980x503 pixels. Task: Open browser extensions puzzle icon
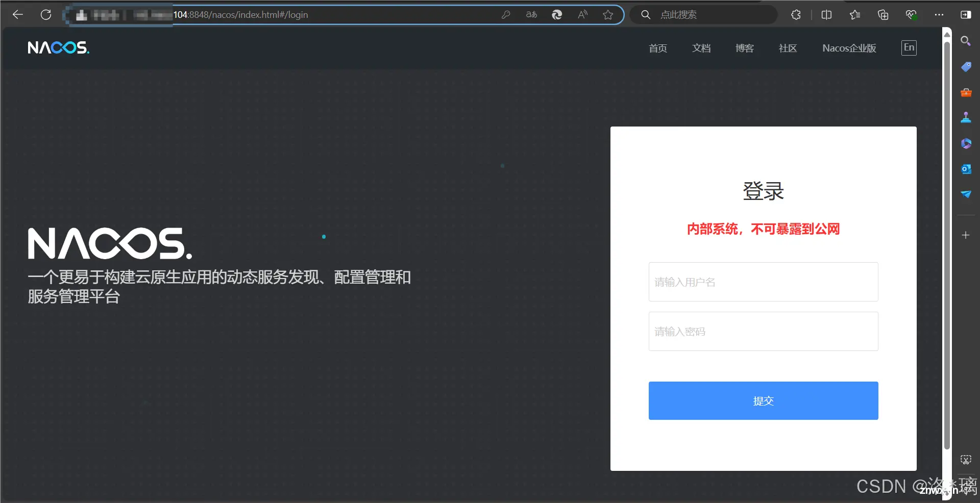[x=796, y=15]
